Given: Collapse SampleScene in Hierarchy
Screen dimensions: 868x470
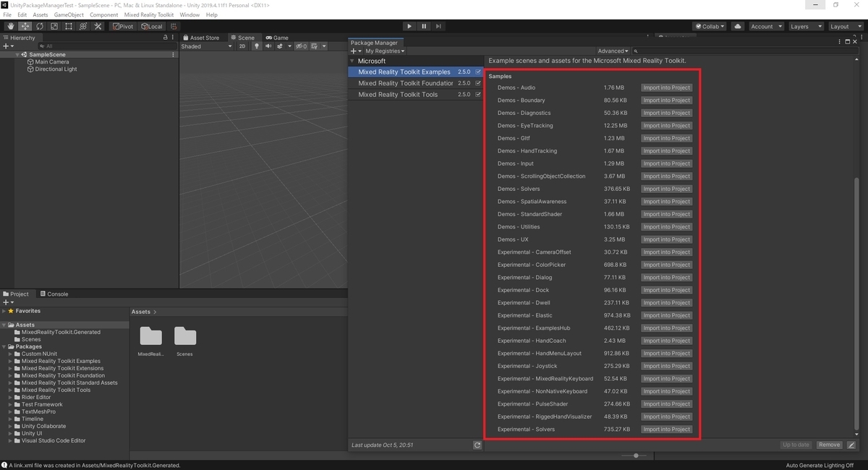Looking at the screenshot, I should coord(18,55).
